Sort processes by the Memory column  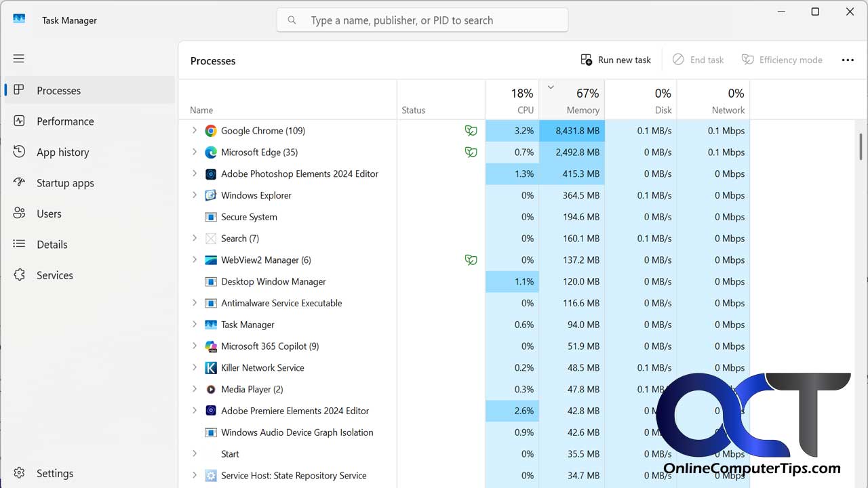[x=572, y=100]
